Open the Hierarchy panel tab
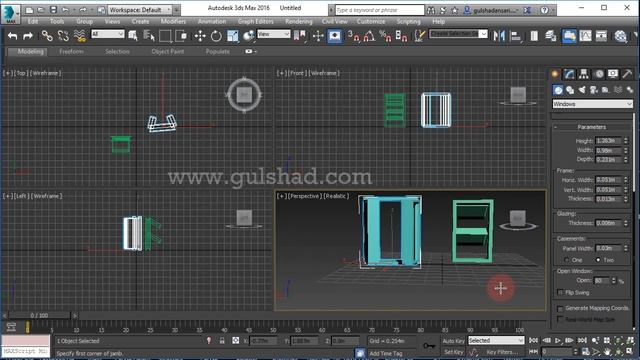The image size is (640, 360). pos(584,74)
